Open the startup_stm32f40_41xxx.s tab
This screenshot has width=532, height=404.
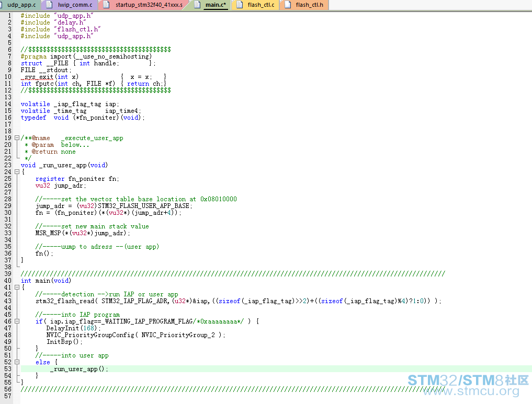pyautogui.click(x=149, y=5)
